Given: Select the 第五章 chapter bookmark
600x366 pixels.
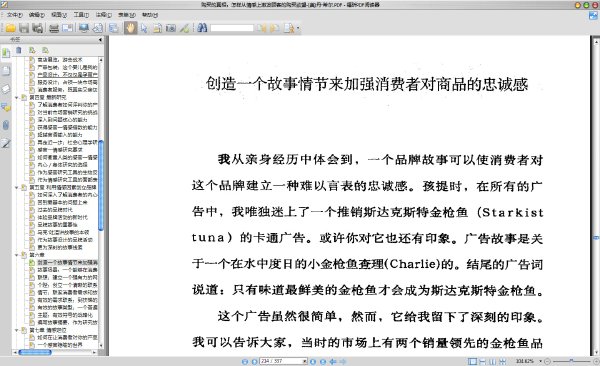Looking at the screenshot, I should tap(63, 188).
